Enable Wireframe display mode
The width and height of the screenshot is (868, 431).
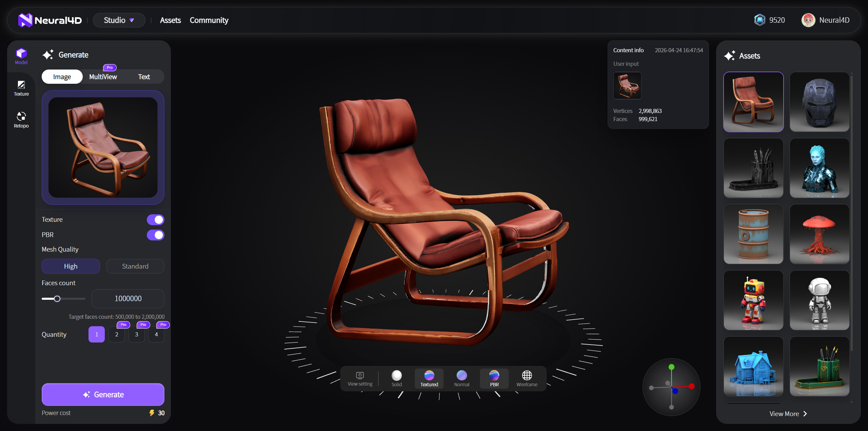pyautogui.click(x=527, y=377)
